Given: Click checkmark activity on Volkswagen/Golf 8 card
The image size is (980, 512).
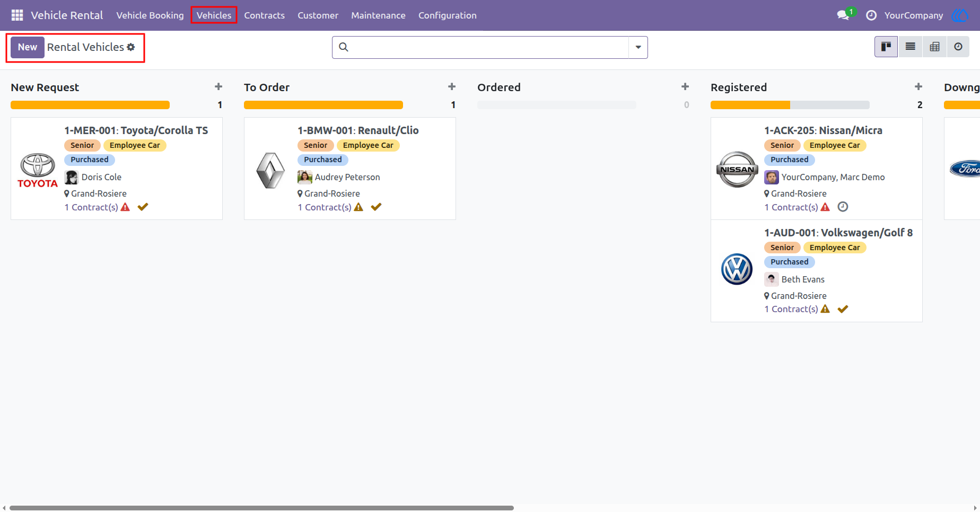Looking at the screenshot, I should [x=843, y=309].
